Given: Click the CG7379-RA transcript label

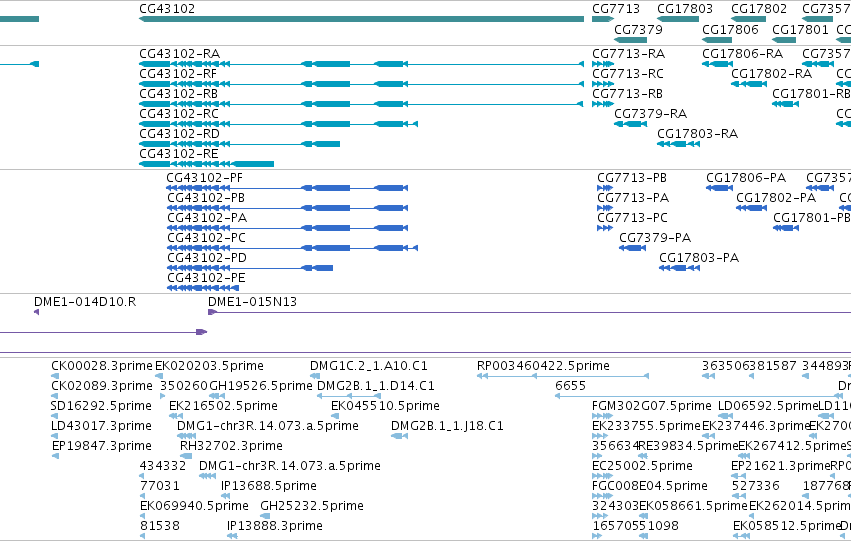Looking at the screenshot, I should [651, 114].
